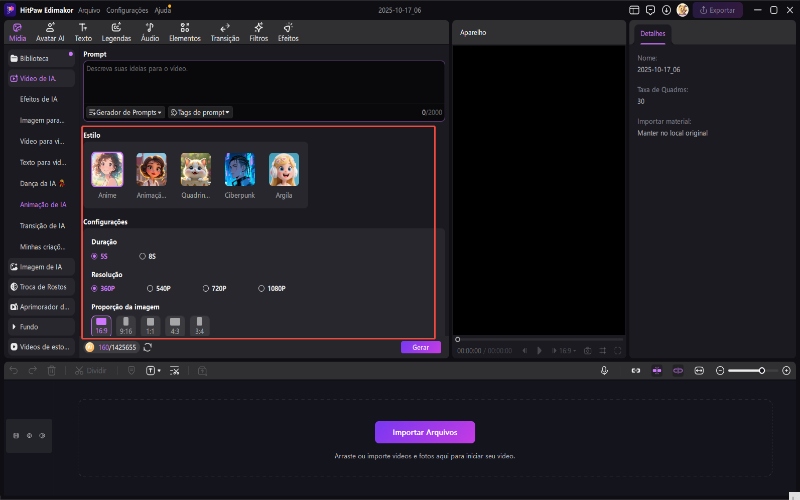
Task: Open the Arquivo menu
Action: point(89,10)
